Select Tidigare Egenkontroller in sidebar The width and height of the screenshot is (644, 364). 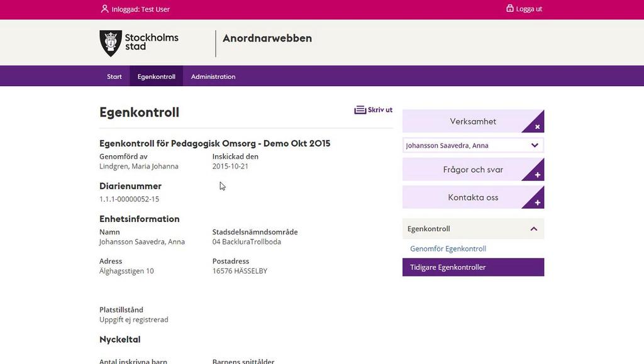click(473, 267)
